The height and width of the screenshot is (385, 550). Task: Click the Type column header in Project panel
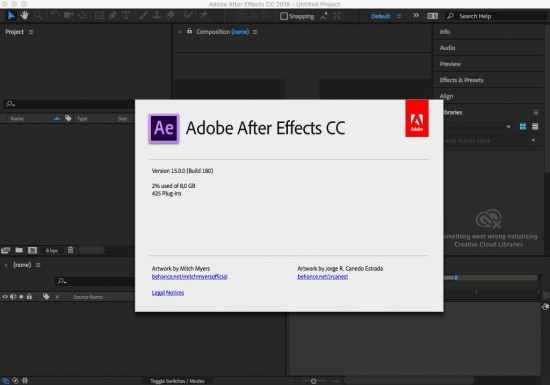pos(82,119)
